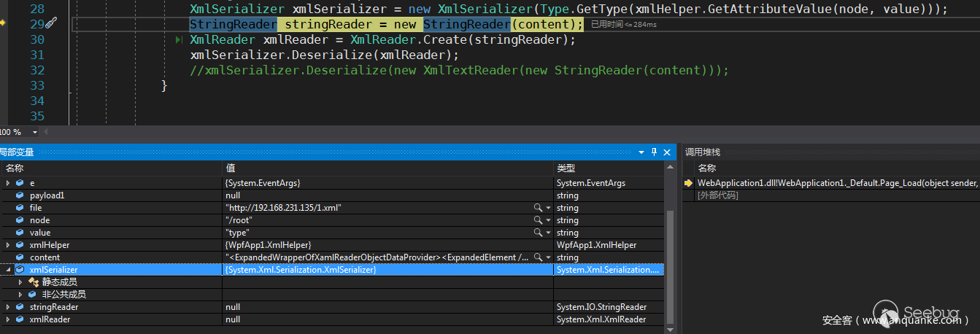The height and width of the screenshot is (334, 980).
Task: Expand the xmlHelper variable node
Action: point(8,245)
